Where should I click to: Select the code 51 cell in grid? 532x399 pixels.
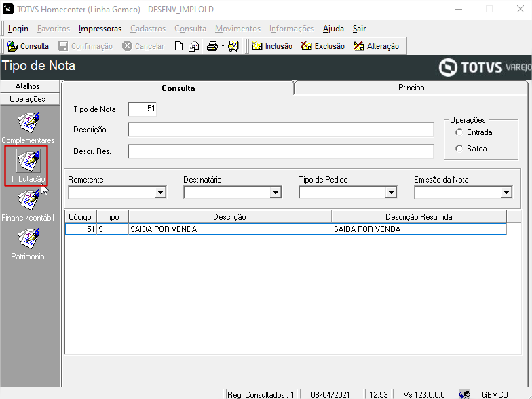pyautogui.click(x=81, y=229)
